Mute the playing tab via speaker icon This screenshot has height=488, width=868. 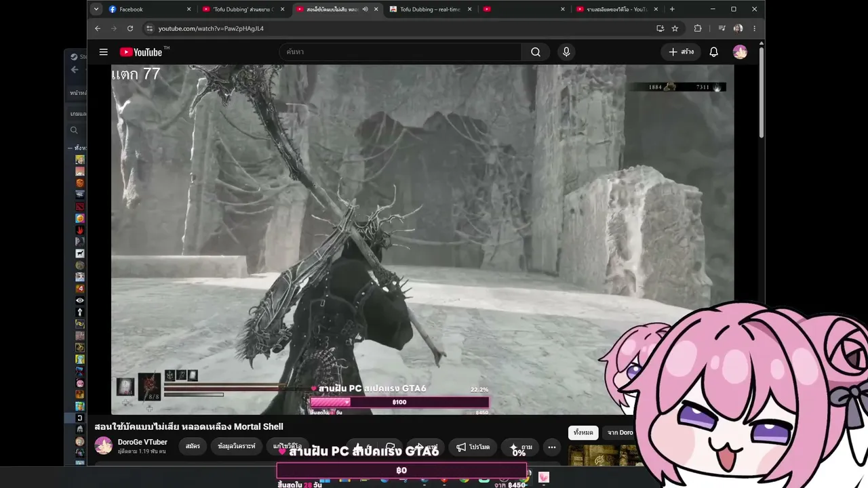point(365,9)
